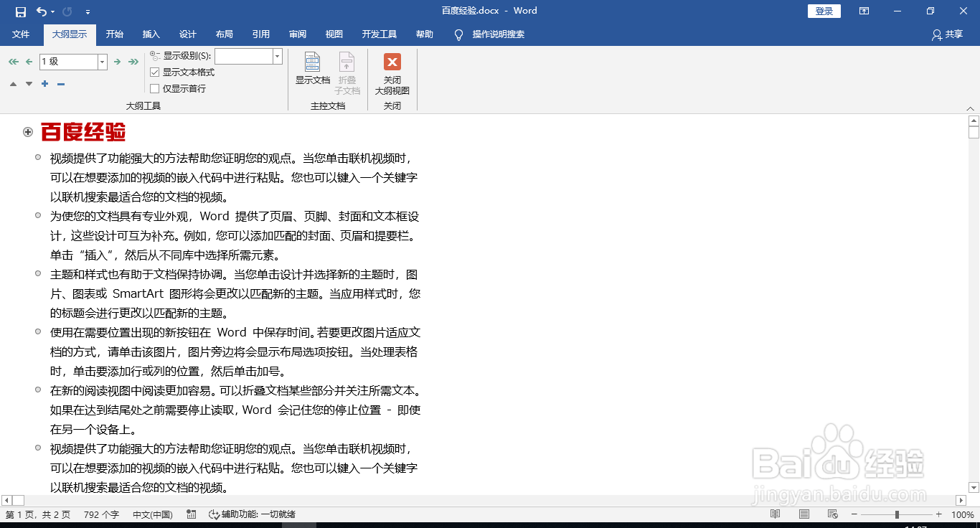Image resolution: width=980 pixels, height=528 pixels.
Task: Open the outline level '1 级' dropdown
Action: pyautogui.click(x=103, y=62)
